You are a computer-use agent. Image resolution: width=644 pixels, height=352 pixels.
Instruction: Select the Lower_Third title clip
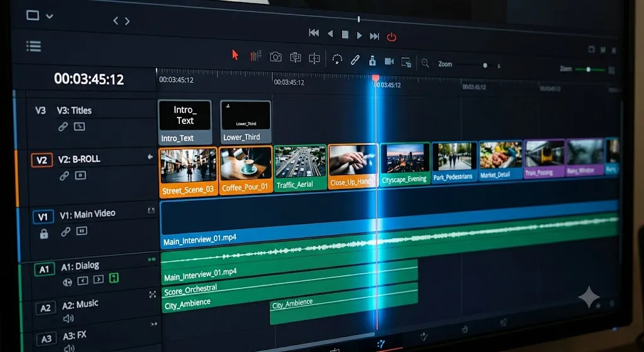click(246, 122)
